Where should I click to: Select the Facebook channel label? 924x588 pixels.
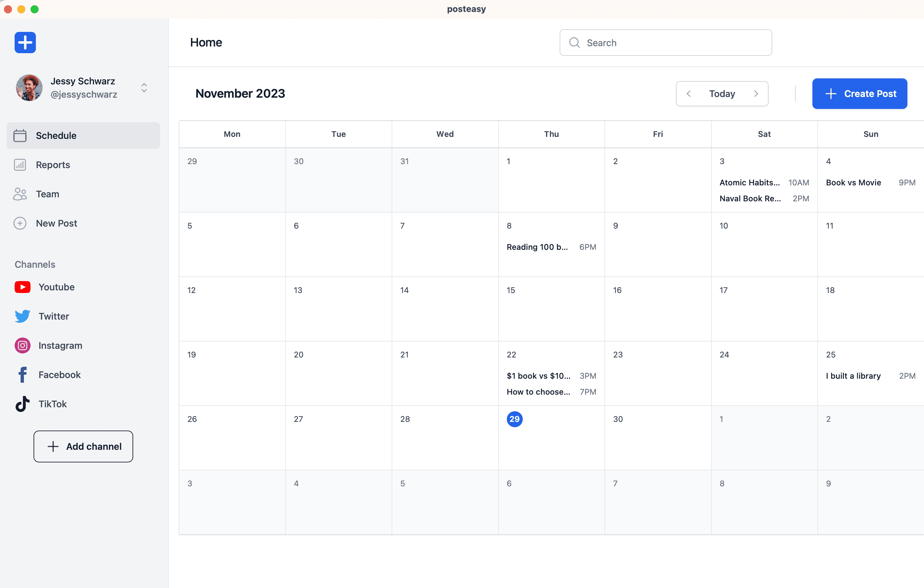click(x=59, y=375)
